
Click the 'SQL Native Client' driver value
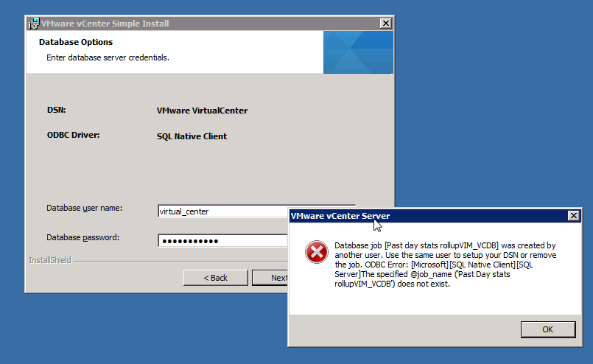[192, 136]
